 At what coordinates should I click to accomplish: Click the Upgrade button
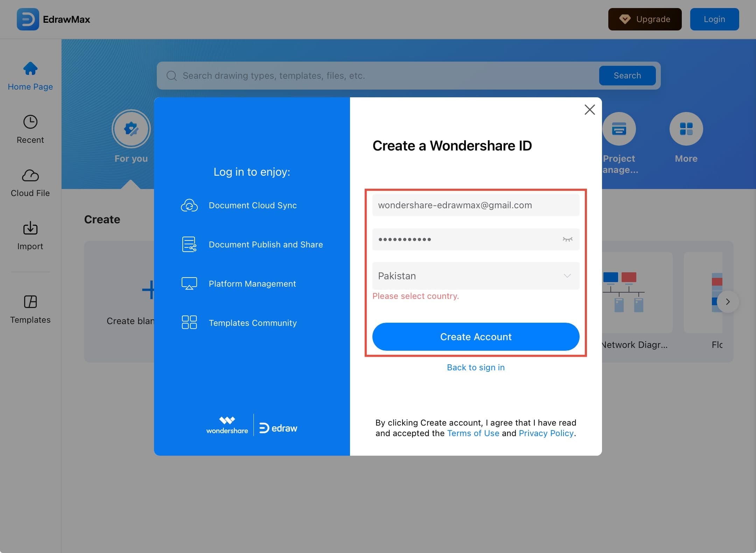click(645, 19)
